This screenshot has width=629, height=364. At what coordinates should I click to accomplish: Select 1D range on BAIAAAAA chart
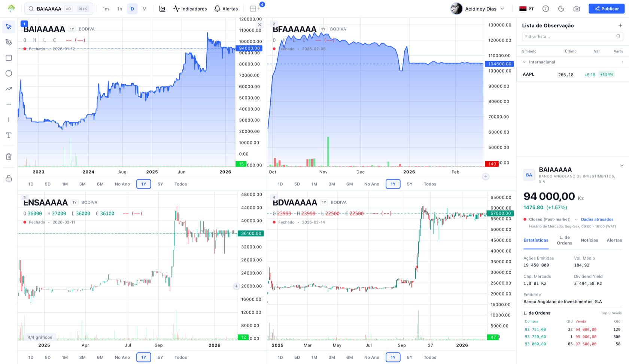pyautogui.click(x=31, y=184)
